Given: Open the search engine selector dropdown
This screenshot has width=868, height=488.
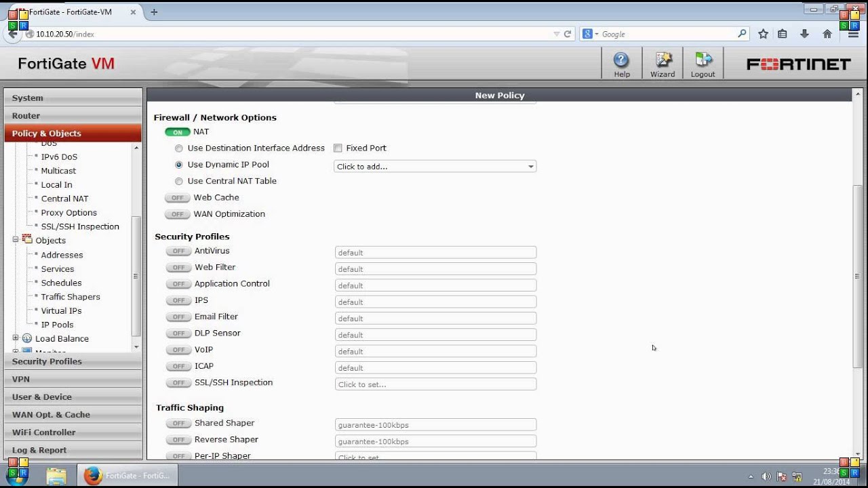Looking at the screenshot, I should tap(591, 34).
